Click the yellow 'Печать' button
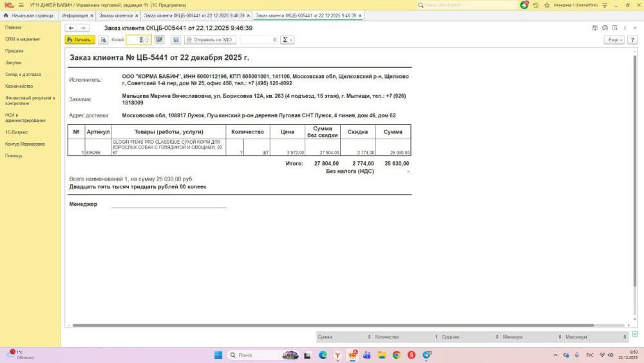644x363 pixels. pyautogui.click(x=80, y=40)
